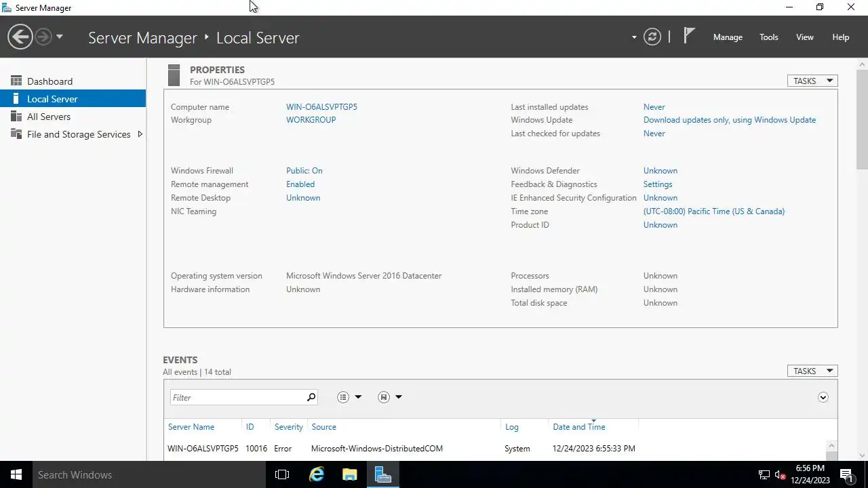868x488 pixels.
Task: Click the Pacific Time zone link
Action: 714,211
